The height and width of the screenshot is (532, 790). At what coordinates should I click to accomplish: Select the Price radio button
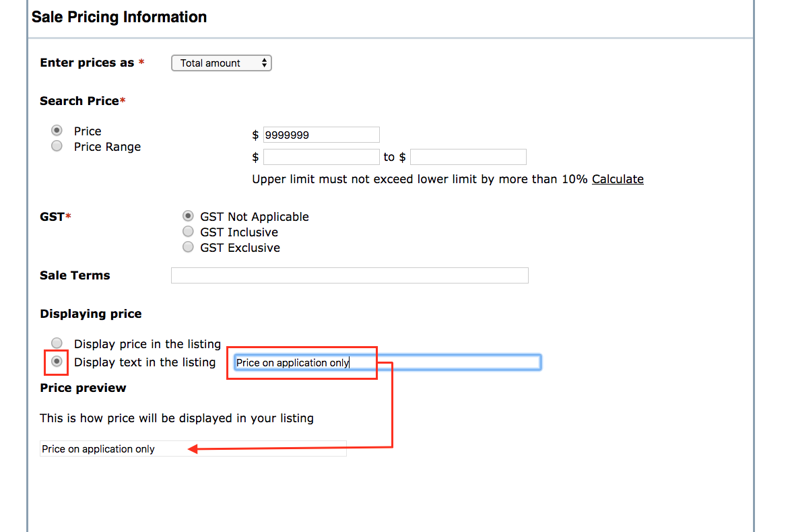coord(57,131)
